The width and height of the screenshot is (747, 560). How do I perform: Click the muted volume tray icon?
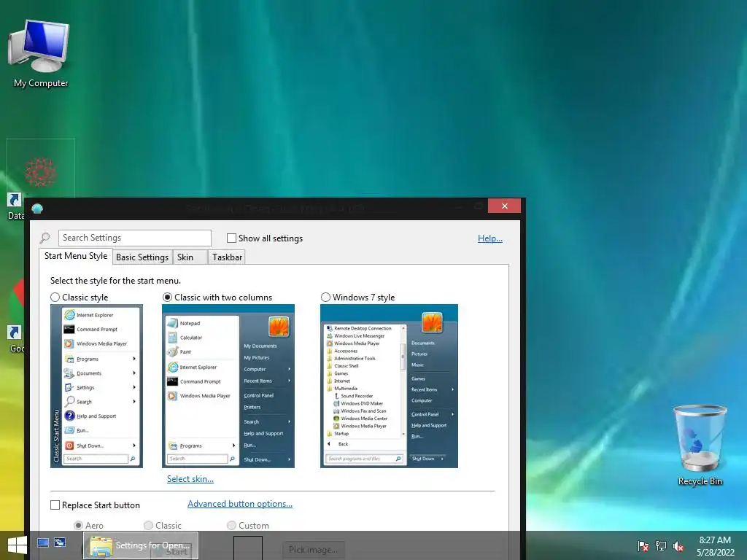point(678,546)
